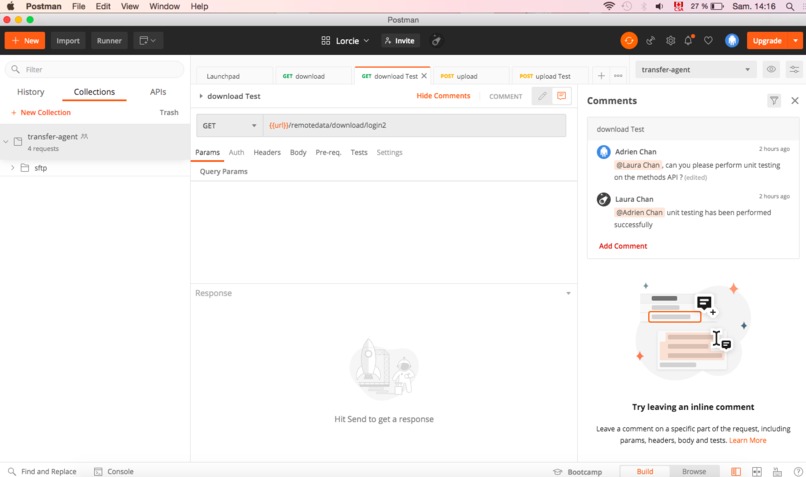Open the notifications bell icon
806x477 pixels.
tap(689, 40)
